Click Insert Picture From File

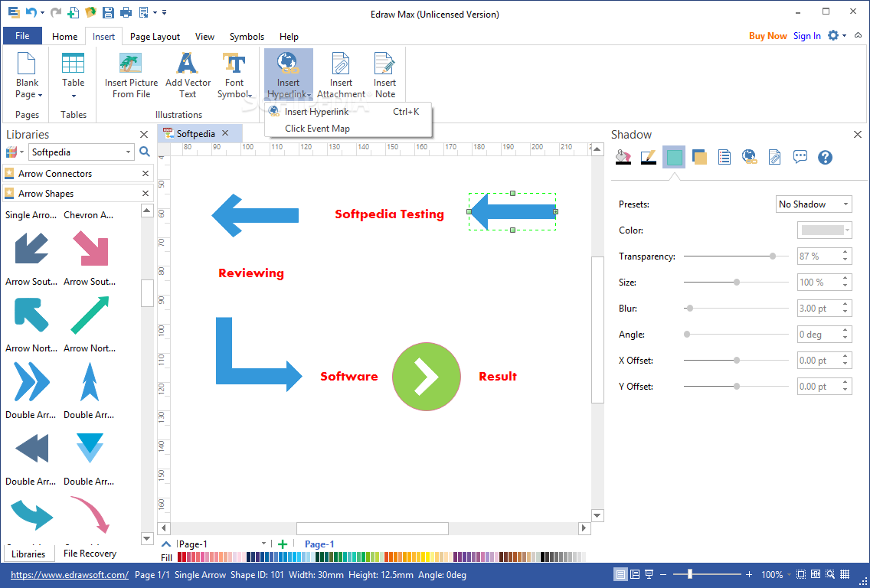pyautogui.click(x=131, y=76)
